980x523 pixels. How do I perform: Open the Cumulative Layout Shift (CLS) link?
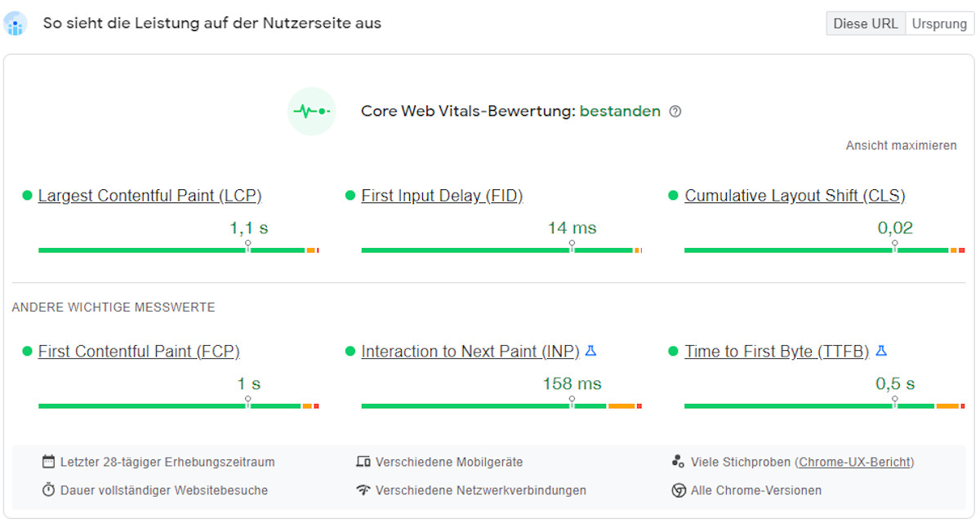(795, 196)
